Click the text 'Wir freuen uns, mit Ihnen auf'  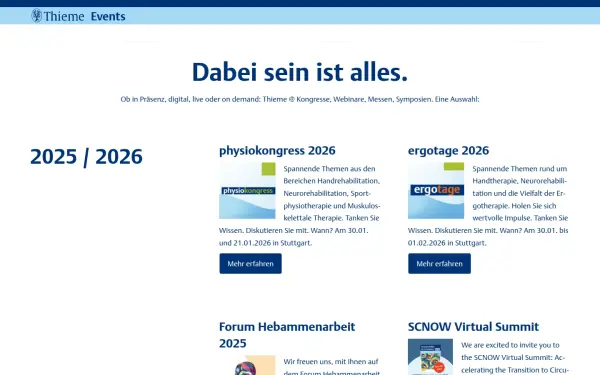331,362
